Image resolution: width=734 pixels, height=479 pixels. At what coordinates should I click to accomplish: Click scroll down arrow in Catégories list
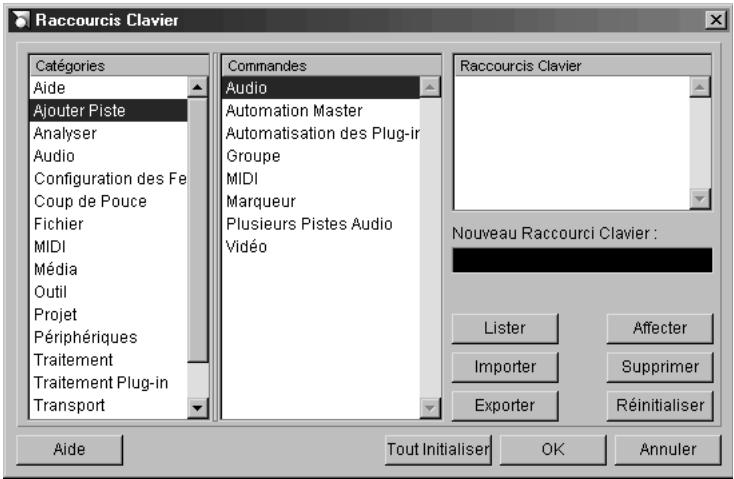198,408
